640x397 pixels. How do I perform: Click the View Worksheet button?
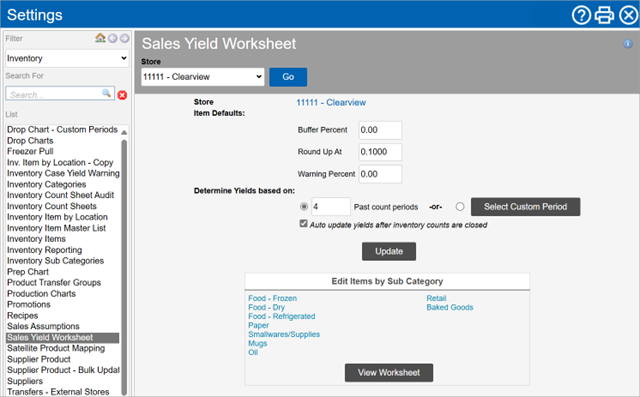coord(389,373)
